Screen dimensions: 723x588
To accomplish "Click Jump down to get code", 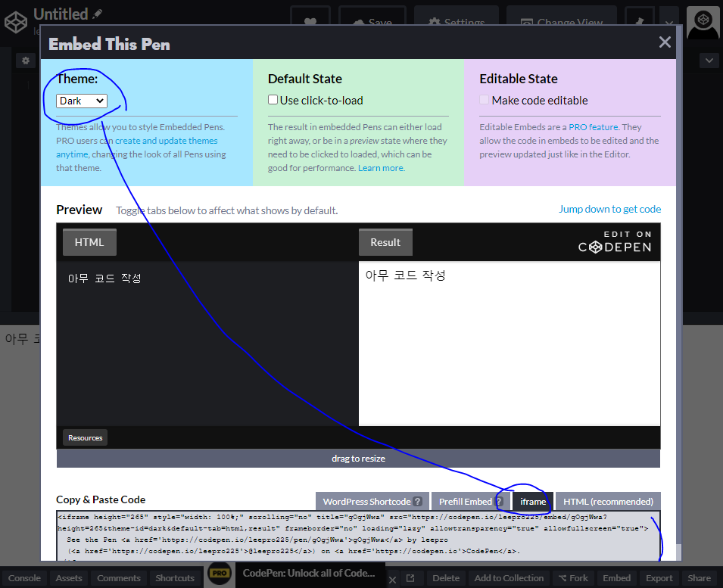I will (609, 209).
